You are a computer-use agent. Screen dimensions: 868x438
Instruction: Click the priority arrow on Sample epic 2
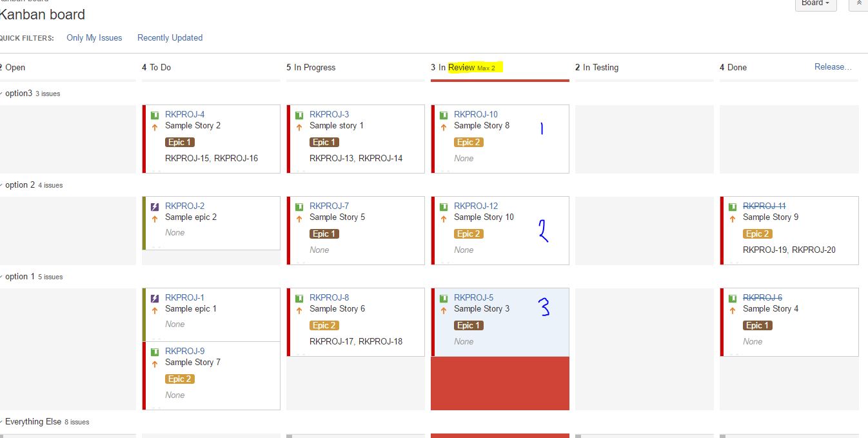point(155,219)
